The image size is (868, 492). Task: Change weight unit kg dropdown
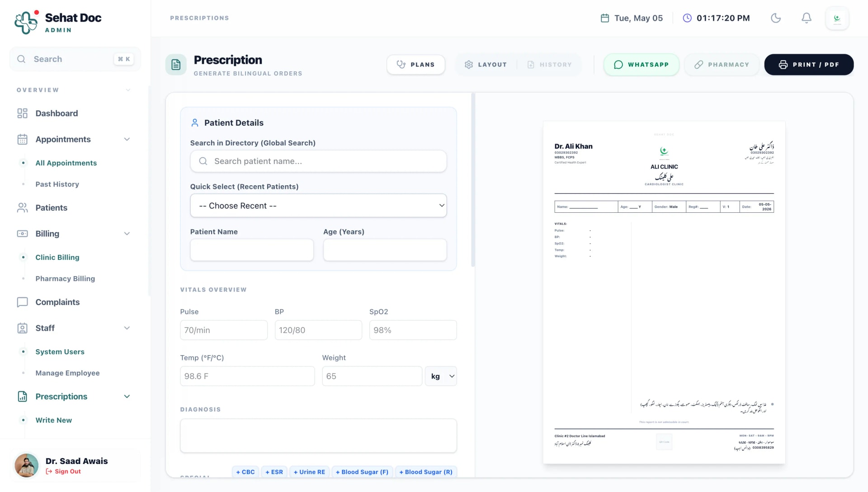441,376
